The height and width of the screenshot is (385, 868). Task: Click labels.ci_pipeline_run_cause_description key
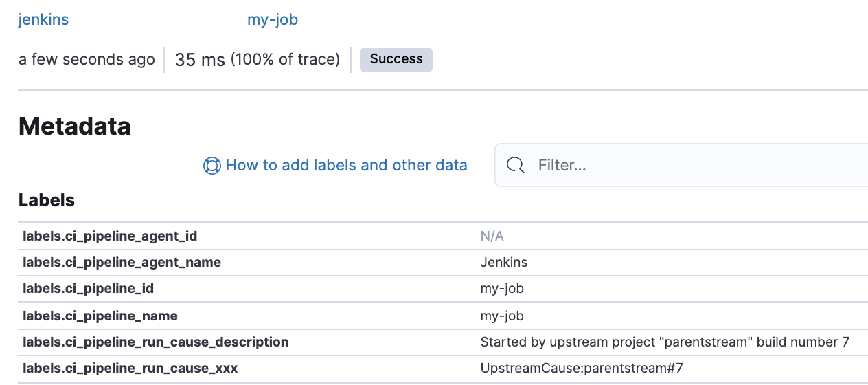click(x=155, y=342)
